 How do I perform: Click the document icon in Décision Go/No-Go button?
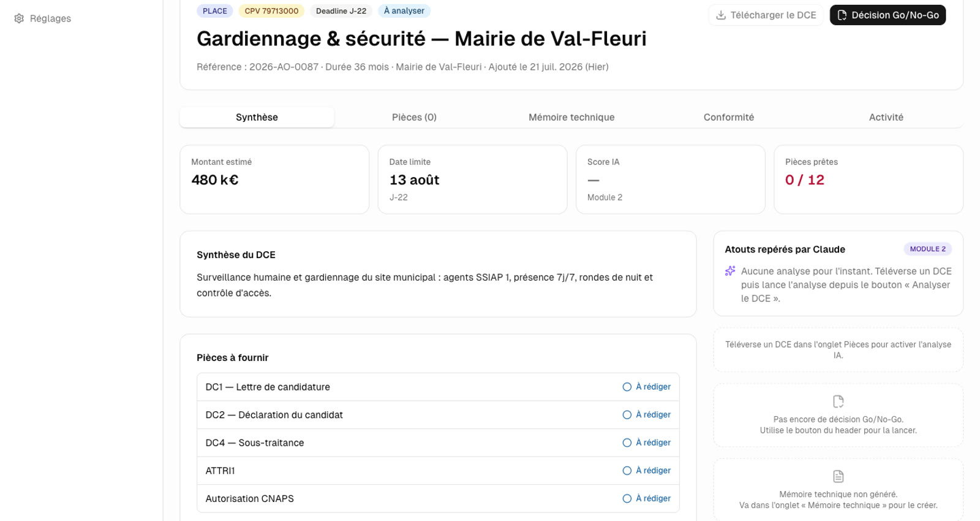842,15
